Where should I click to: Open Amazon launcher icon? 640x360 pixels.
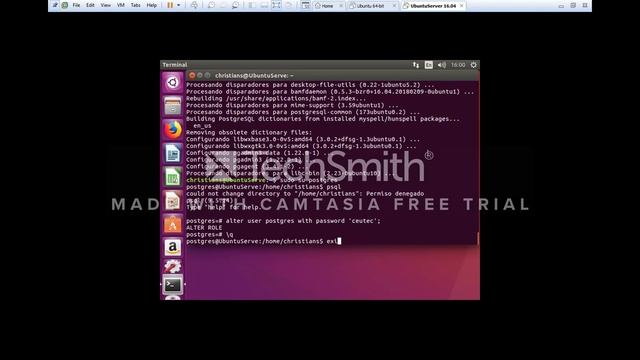pos(173,247)
